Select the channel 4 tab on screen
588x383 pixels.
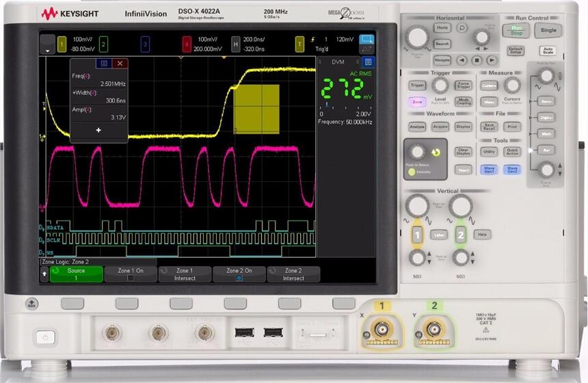click(187, 44)
